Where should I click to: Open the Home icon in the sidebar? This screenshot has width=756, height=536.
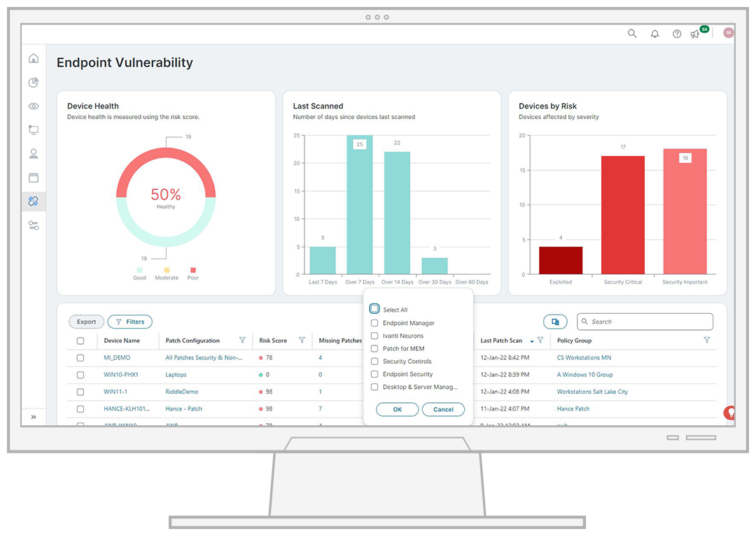[x=34, y=58]
